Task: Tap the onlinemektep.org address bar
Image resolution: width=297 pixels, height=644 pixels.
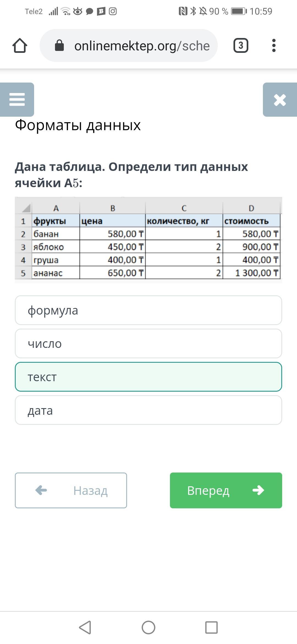Action: click(x=142, y=45)
